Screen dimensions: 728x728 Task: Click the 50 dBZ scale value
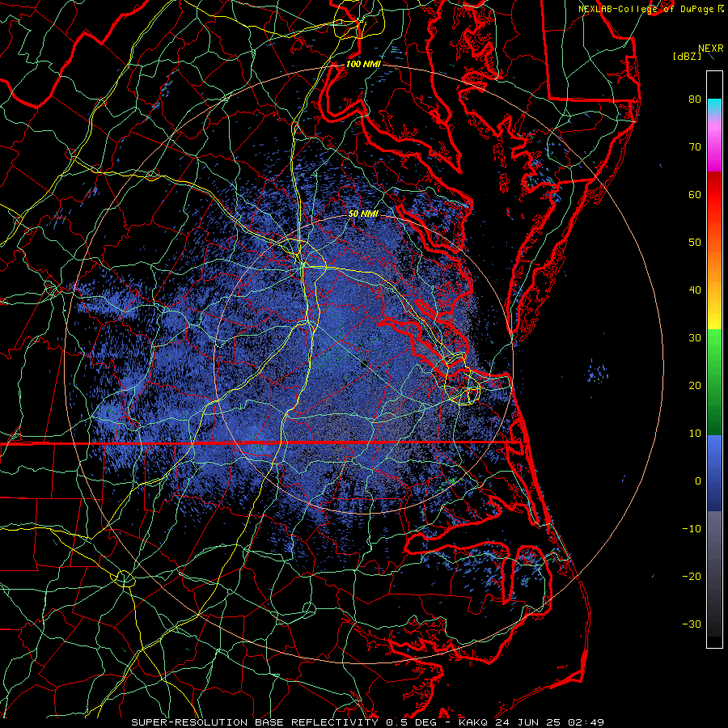coord(695,243)
